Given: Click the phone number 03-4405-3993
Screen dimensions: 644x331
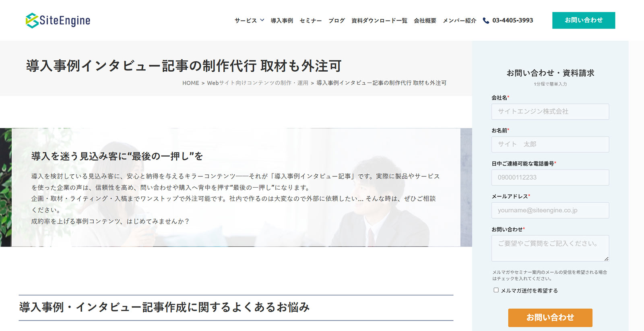Looking at the screenshot, I should point(512,20).
